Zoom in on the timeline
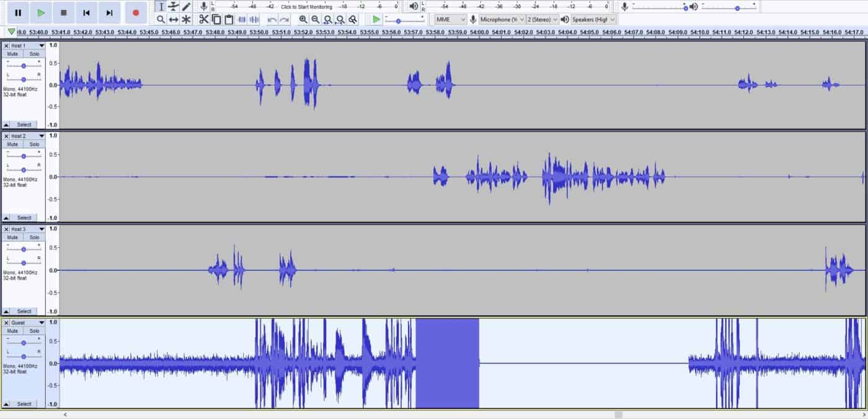 pyautogui.click(x=302, y=19)
